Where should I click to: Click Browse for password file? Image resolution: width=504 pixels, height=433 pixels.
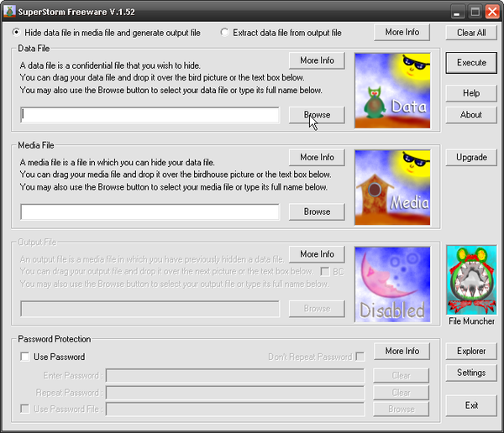coord(402,410)
